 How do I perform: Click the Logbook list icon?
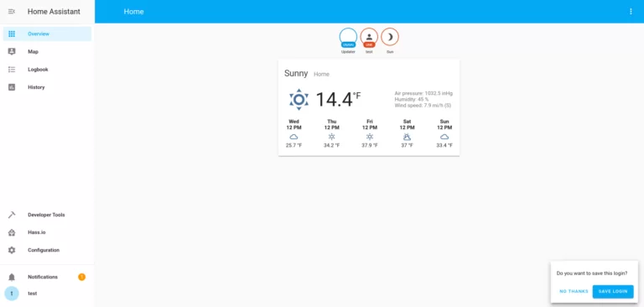pos(12,70)
